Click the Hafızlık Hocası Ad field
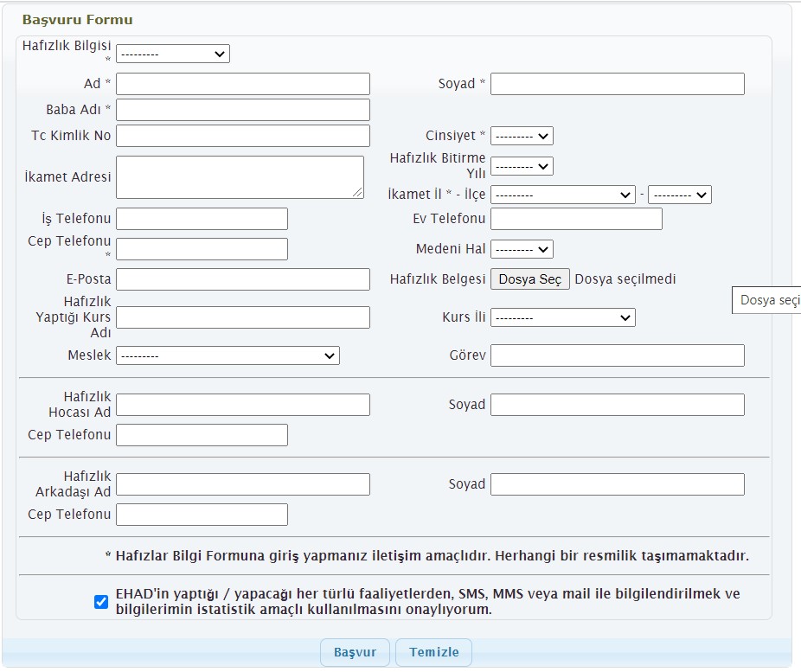 [243, 405]
